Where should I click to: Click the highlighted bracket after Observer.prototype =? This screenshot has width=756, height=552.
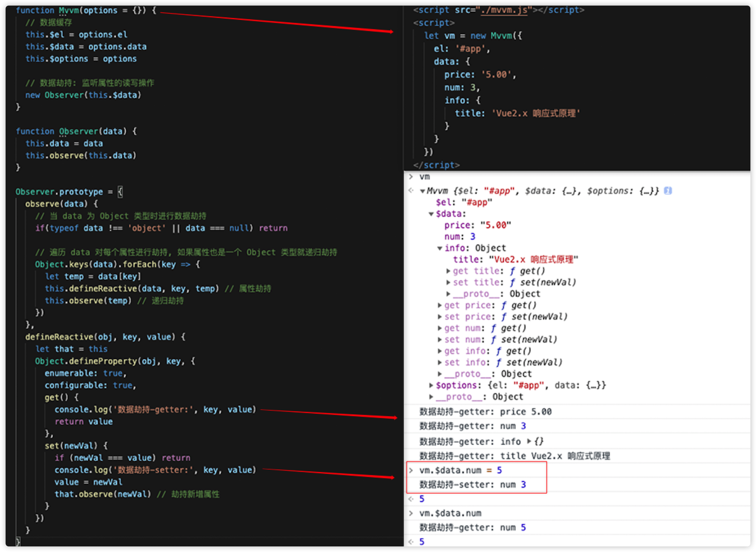(x=120, y=192)
